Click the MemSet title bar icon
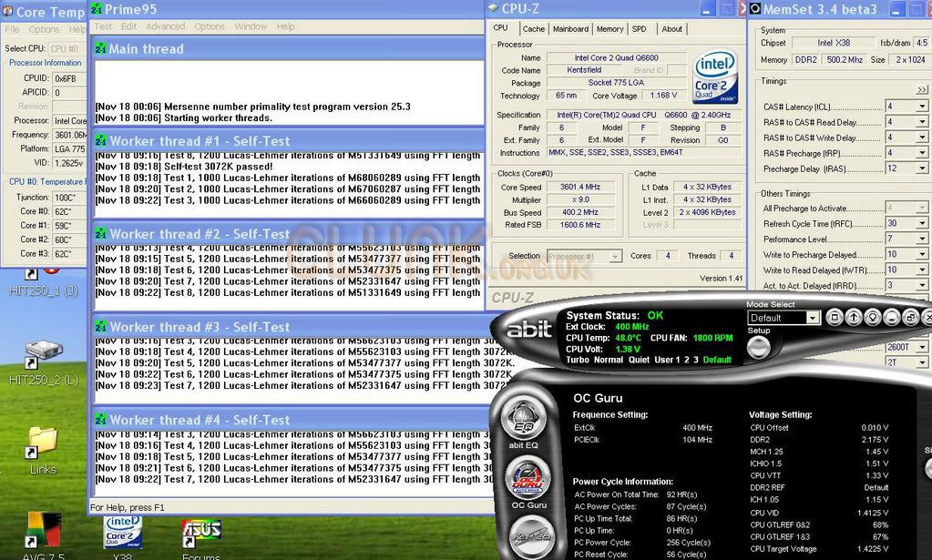 pyautogui.click(x=755, y=9)
